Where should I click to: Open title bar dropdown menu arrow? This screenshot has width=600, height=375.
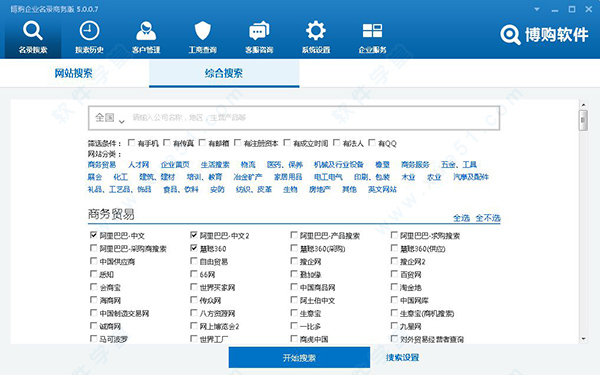537,9
